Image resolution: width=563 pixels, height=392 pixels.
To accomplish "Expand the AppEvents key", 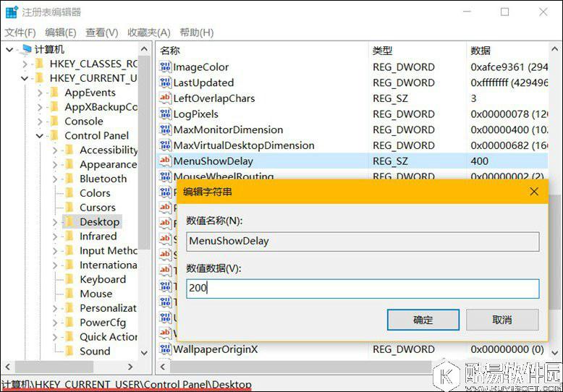I will 40,93.
